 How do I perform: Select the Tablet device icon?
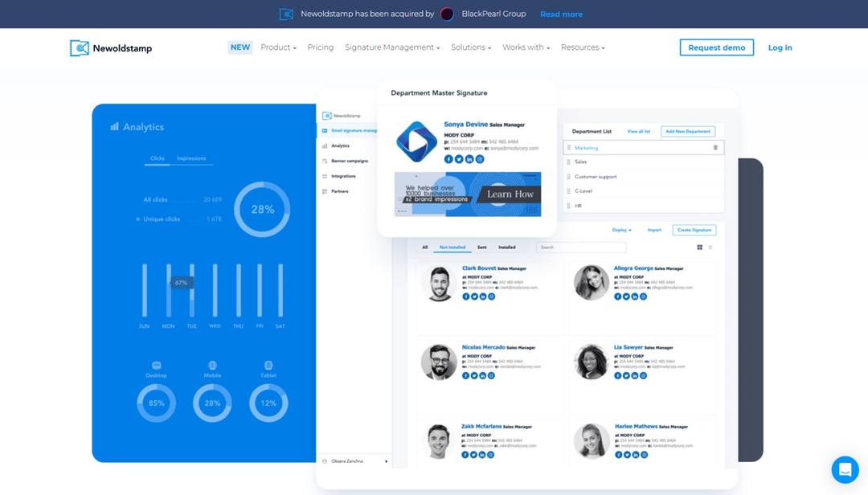(268, 366)
